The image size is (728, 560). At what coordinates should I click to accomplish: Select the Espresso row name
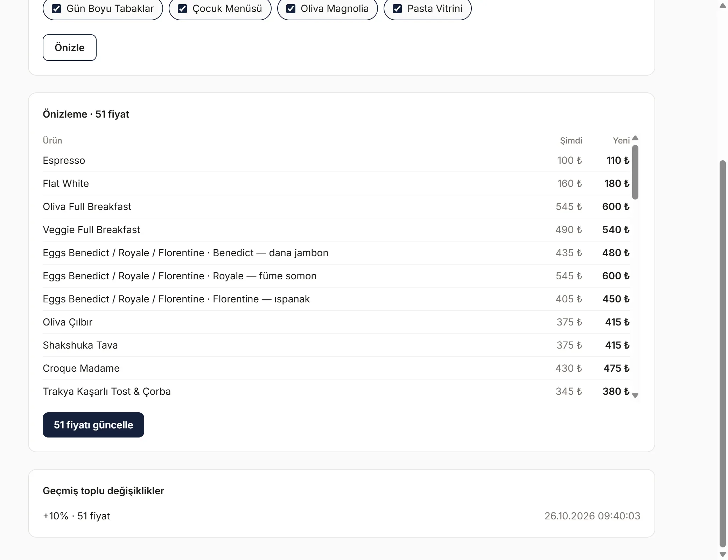point(64,160)
